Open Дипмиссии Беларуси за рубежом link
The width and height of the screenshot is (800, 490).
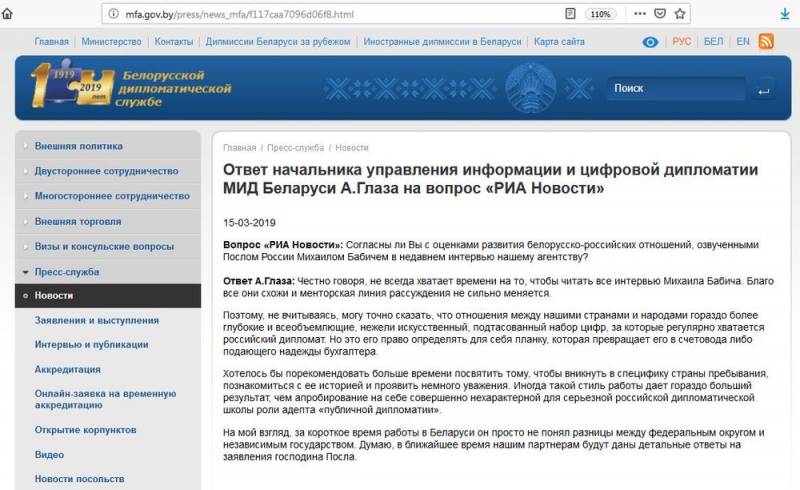[278, 42]
